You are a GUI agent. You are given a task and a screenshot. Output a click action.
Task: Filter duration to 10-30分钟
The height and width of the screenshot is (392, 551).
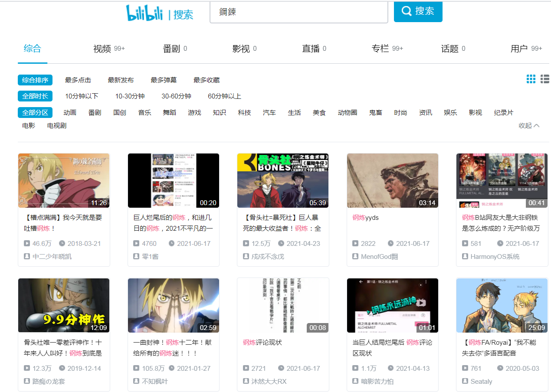tap(130, 96)
